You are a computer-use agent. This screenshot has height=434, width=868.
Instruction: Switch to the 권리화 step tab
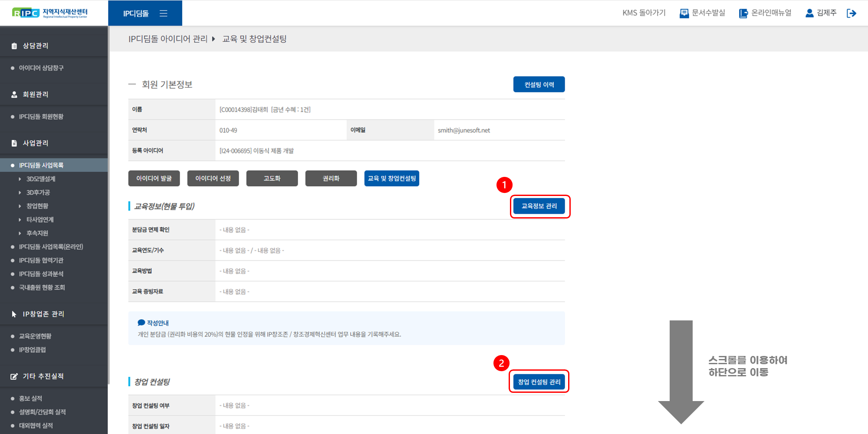(x=331, y=179)
